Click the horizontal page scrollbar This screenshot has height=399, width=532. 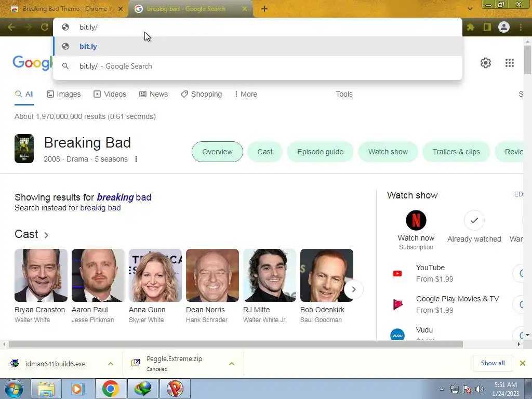pos(235,344)
